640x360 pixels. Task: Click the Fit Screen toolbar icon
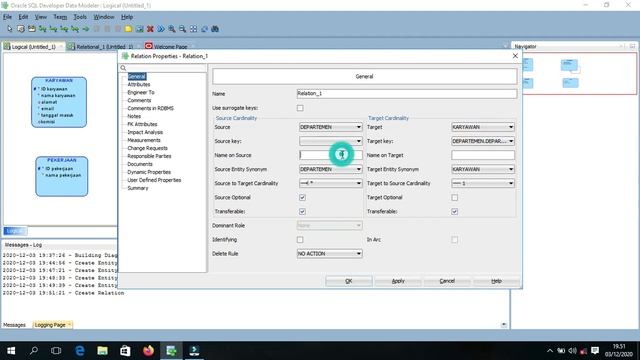click(193, 29)
